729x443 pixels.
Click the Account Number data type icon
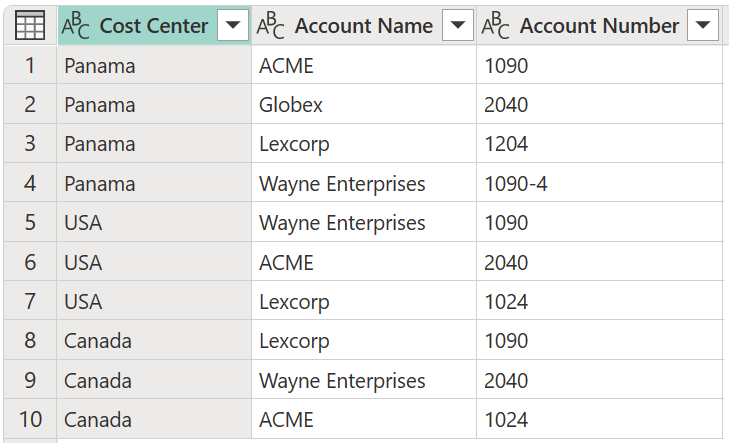coord(495,26)
